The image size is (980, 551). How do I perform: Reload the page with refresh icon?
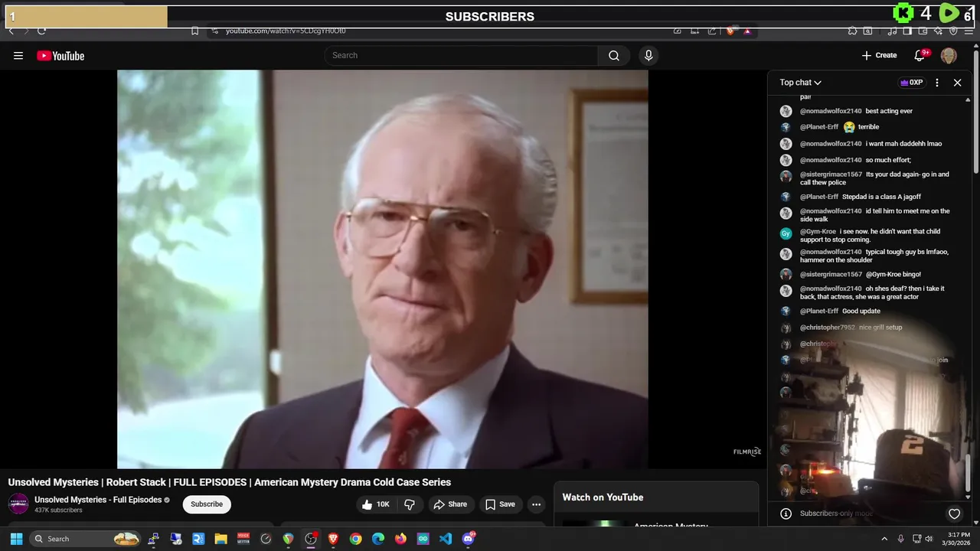tap(41, 31)
